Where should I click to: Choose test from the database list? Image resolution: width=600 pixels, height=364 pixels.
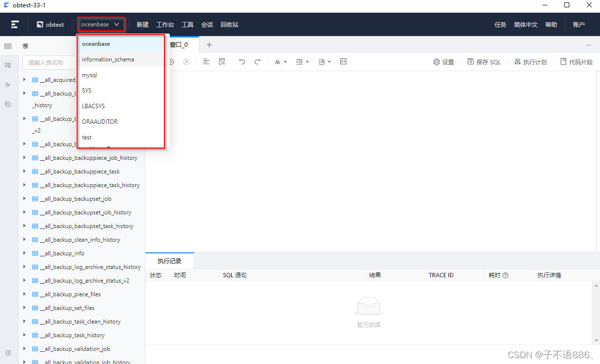tap(121, 137)
